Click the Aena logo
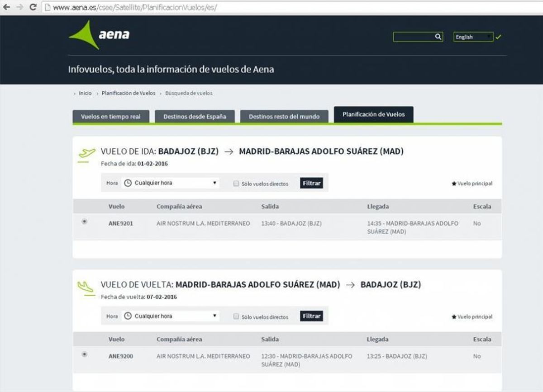543x392 pixels. point(100,35)
